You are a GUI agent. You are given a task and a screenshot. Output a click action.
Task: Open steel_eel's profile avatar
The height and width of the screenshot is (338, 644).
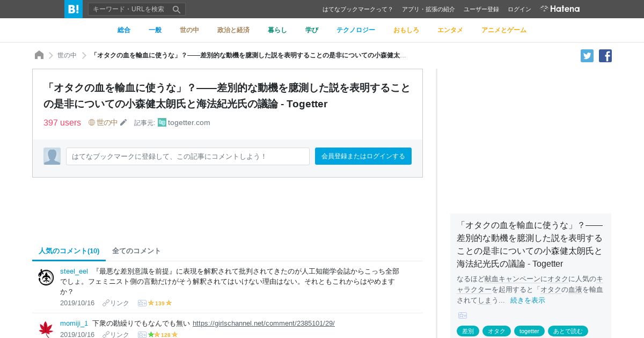click(x=46, y=277)
